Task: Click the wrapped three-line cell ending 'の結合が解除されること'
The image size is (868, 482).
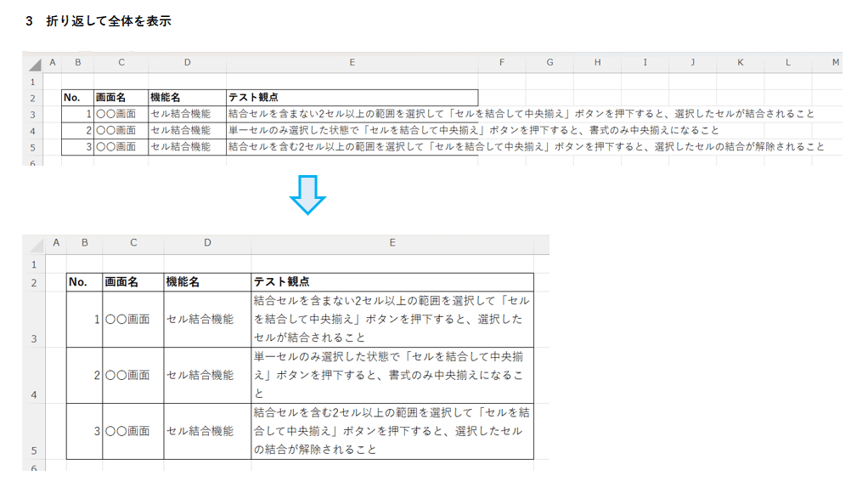Action: (x=392, y=432)
